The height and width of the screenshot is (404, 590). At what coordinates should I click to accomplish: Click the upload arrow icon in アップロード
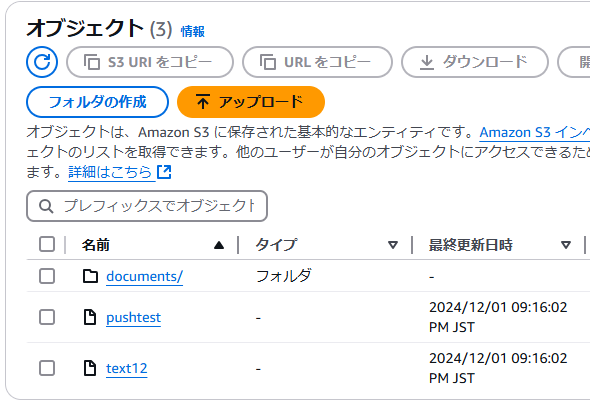tap(203, 102)
